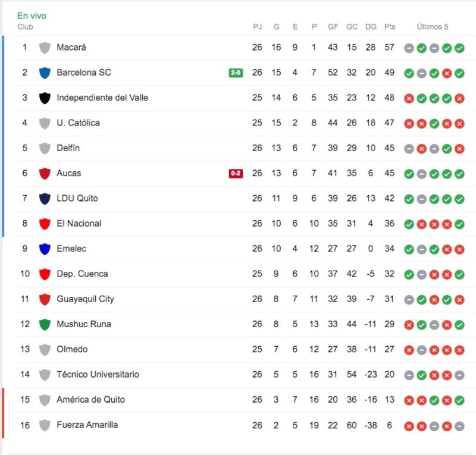This screenshot has height=455, width=476.
Task: Click Mushuc Runa's green shield icon
Action: tap(45, 325)
